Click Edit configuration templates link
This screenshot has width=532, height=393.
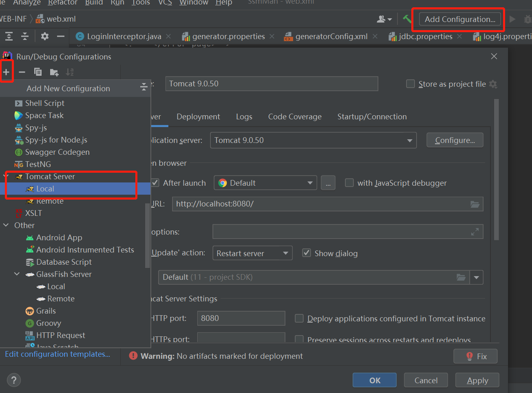tap(57, 354)
